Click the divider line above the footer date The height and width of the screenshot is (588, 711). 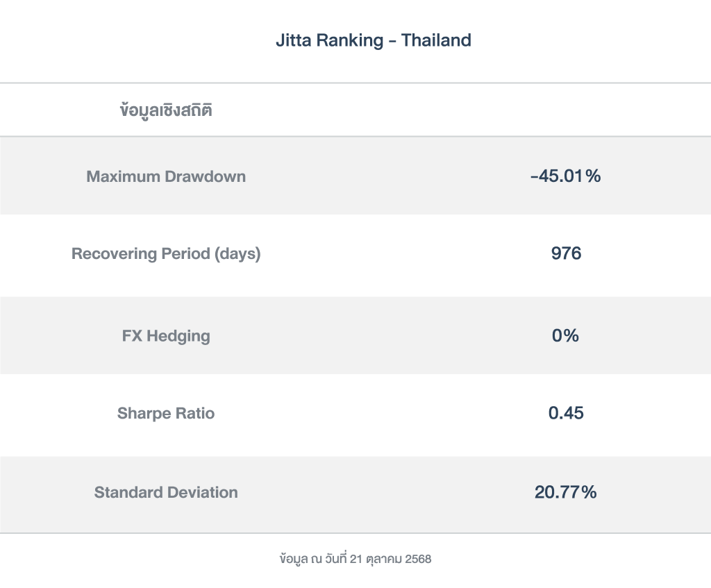[x=355, y=533]
